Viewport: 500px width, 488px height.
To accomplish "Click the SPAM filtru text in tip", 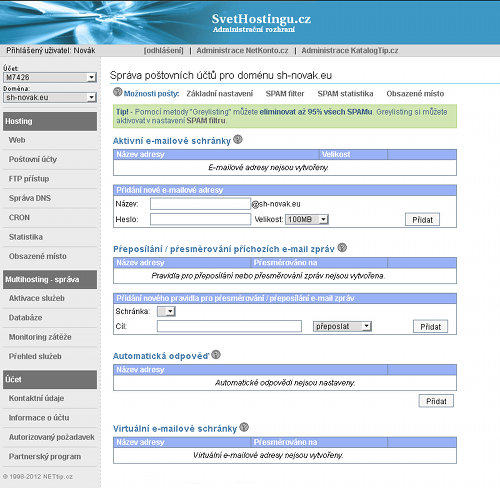I will tap(206, 121).
